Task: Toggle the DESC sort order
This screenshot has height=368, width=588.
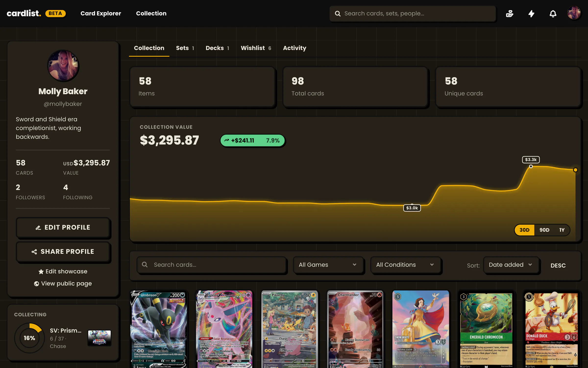Action: tap(558, 265)
